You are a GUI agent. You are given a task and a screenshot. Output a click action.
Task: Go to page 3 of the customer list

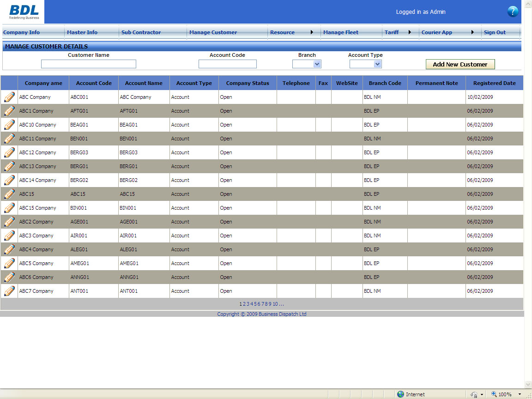248,304
